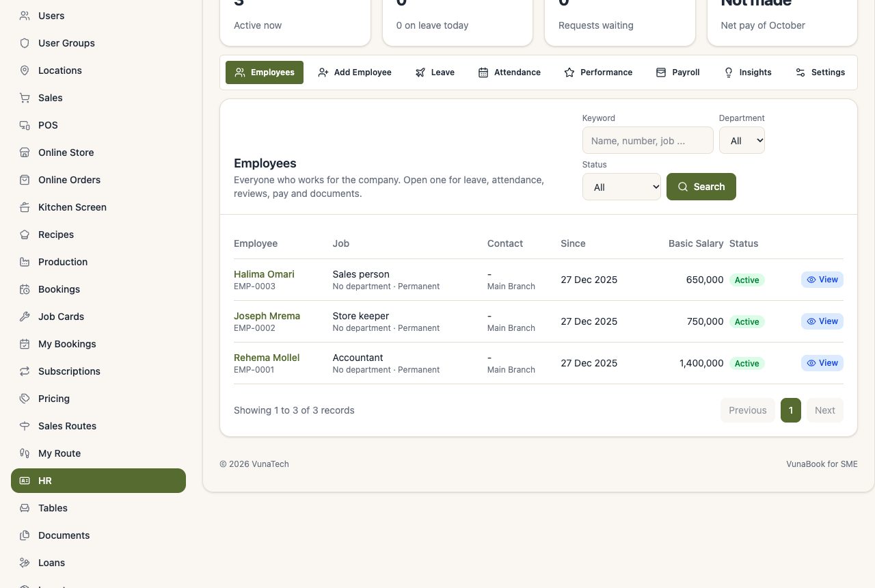Click the Loans icon in the sidebar
875x588 pixels.
coord(25,563)
